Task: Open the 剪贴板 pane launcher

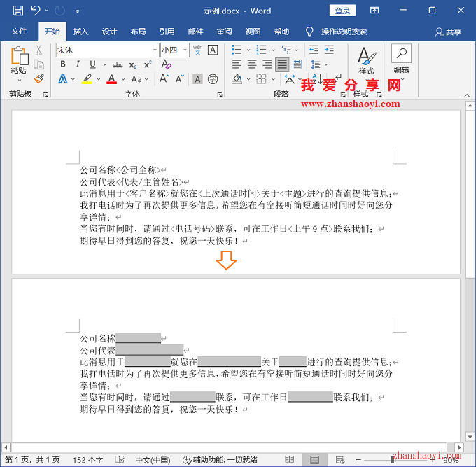Action: [45, 95]
